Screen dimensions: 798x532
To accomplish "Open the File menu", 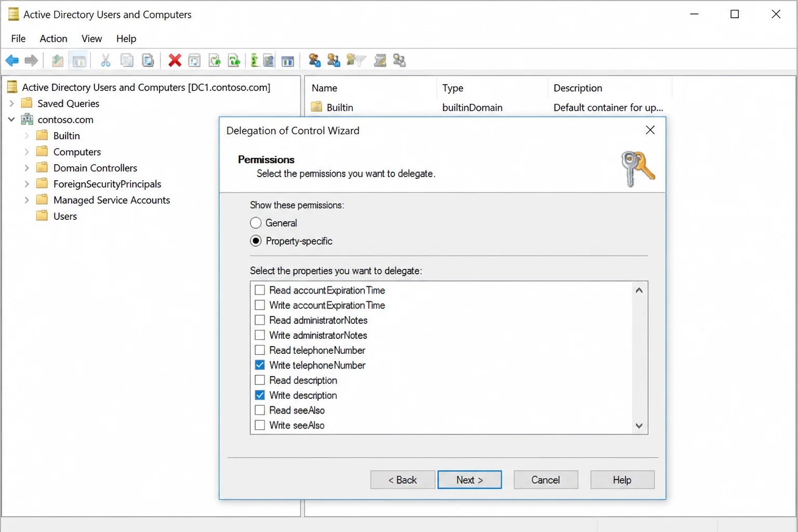I will [x=18, y=38].
